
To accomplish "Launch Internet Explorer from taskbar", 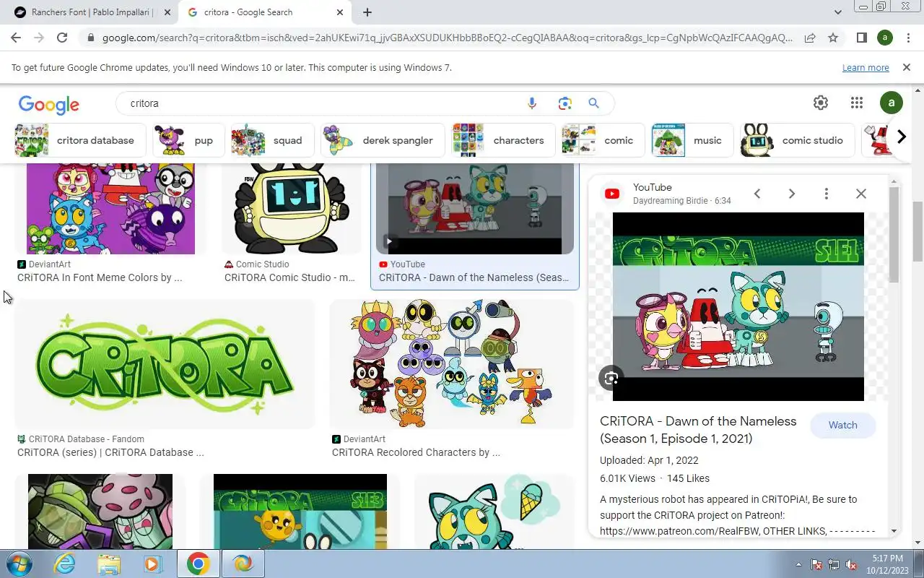I will coord(65,564).
